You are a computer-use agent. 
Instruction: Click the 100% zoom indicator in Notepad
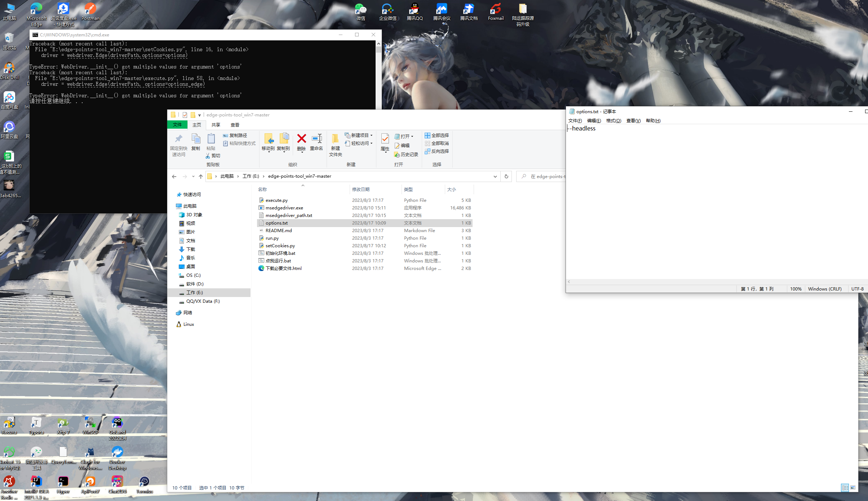796,289
